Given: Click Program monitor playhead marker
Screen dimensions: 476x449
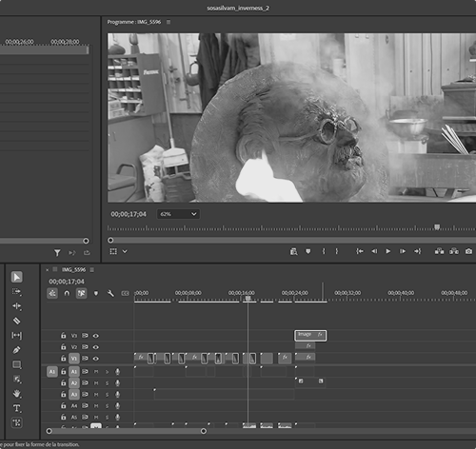Looking at the screenshot, I should point(437,227).
